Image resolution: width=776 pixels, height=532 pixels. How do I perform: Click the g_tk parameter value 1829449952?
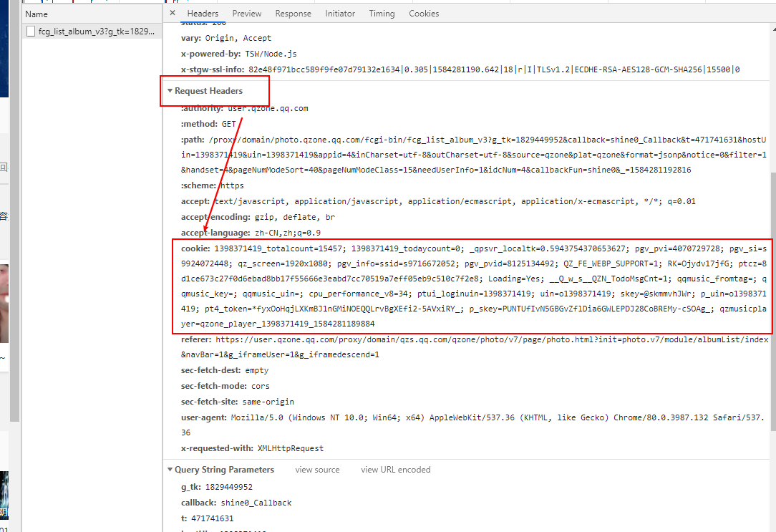pyautogui.click(x=229, y=486)
